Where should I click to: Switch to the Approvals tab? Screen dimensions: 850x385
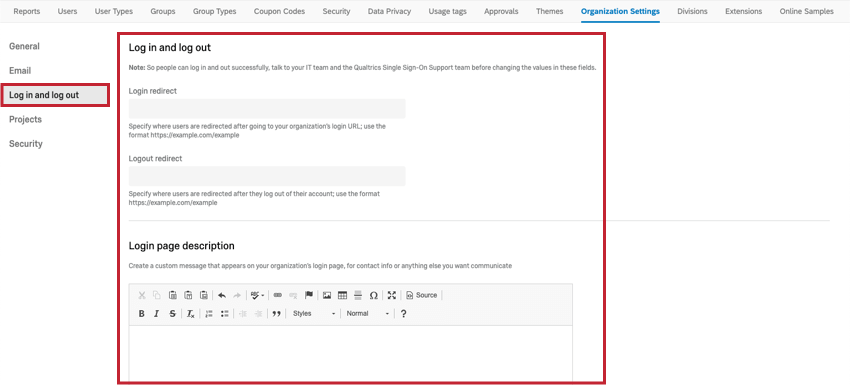pos(501,11)
